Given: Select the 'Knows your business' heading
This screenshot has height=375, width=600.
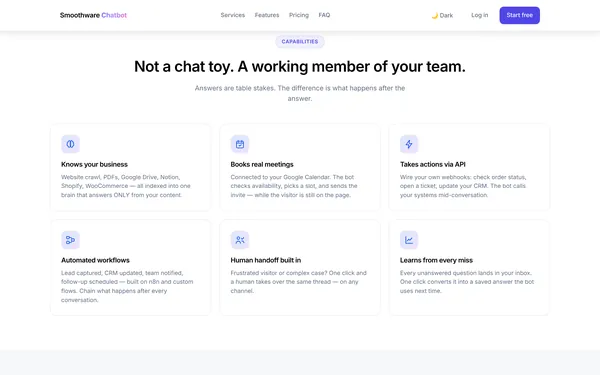Looking at the screenshot, I should click(x=95, y=164).
